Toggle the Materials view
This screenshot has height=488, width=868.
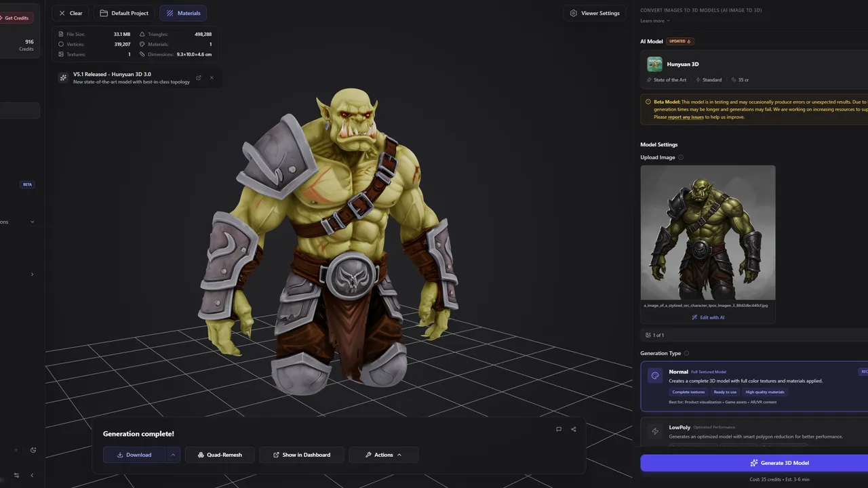point(183,13)
